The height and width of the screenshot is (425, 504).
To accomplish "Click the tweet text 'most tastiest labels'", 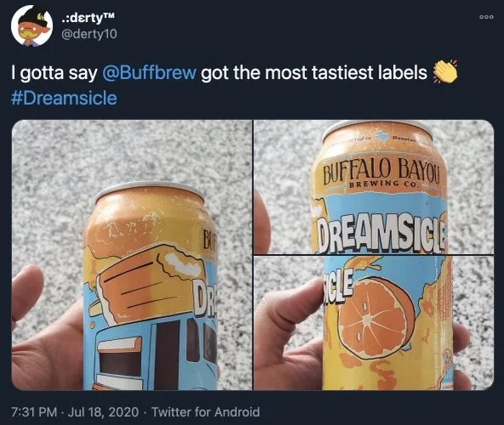I will click(346, 72).
